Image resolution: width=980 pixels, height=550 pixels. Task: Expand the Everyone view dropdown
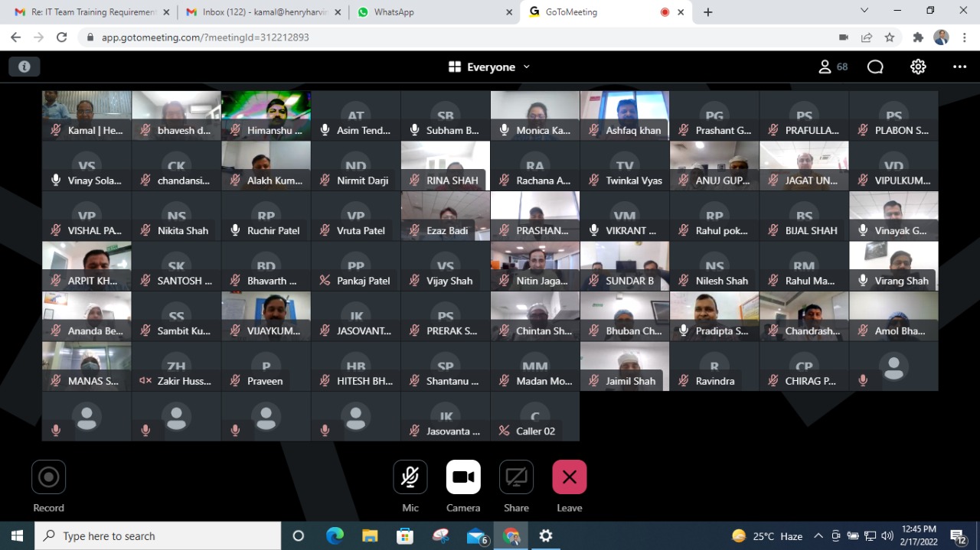490,67
